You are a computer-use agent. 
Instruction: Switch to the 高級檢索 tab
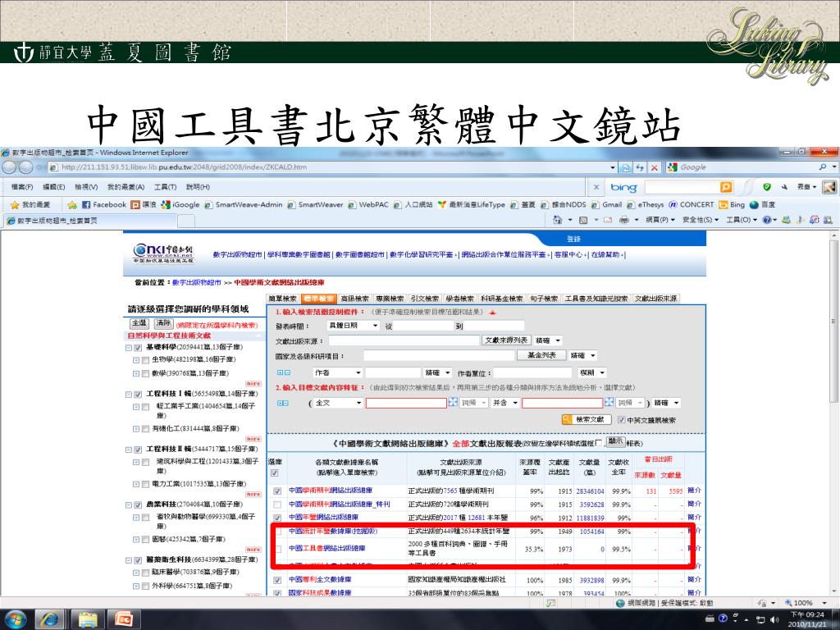click(354, 299)
